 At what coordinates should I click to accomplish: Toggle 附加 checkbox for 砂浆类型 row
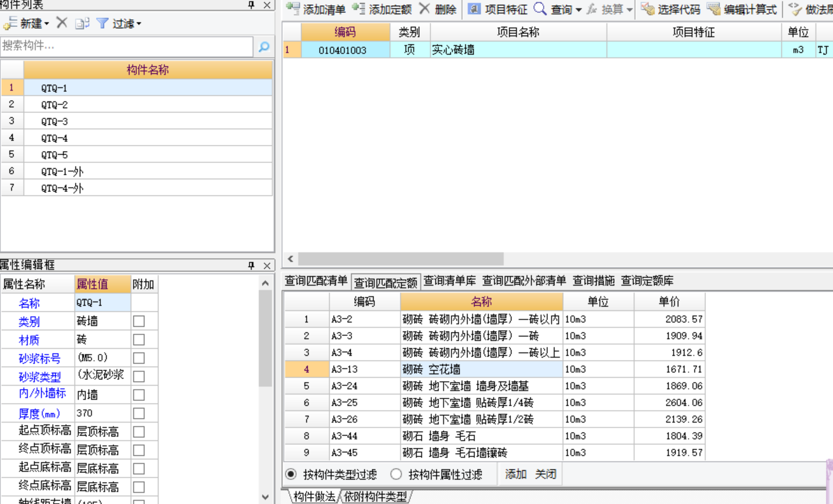139,376
